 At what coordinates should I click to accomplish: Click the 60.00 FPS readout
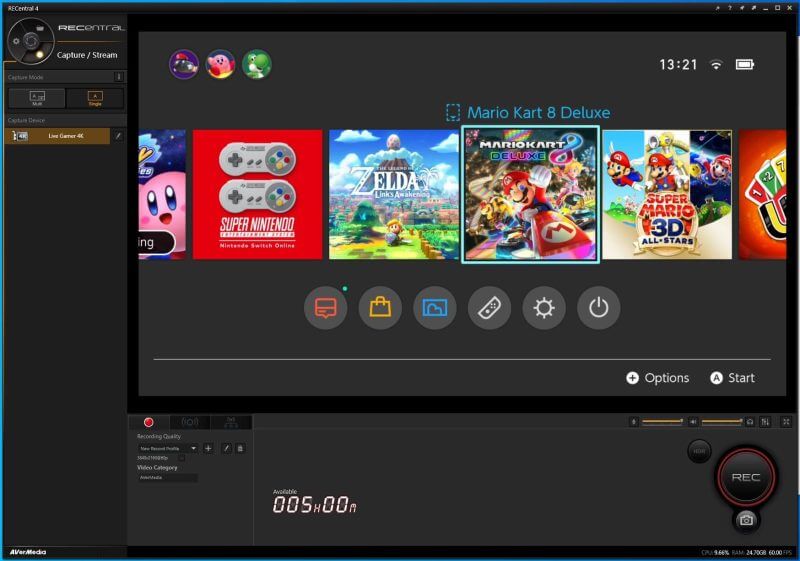click(780, 552)
